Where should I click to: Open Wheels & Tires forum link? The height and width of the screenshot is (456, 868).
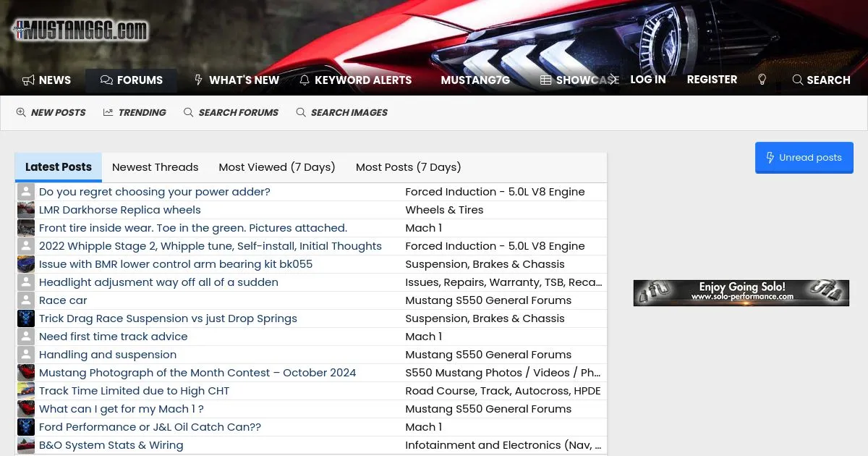[444, 210]
